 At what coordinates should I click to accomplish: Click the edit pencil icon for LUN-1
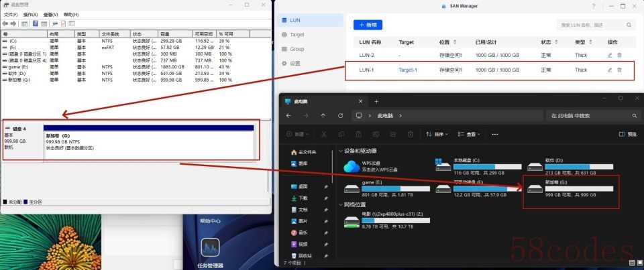[x=609, y=70]
